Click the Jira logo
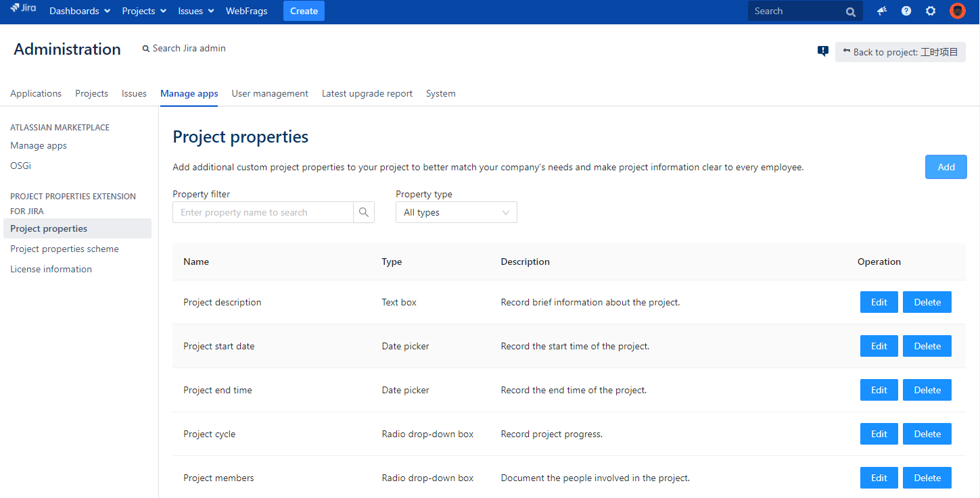Image resolution: width=980 pixels, height=498 pixels. [23, 9]
